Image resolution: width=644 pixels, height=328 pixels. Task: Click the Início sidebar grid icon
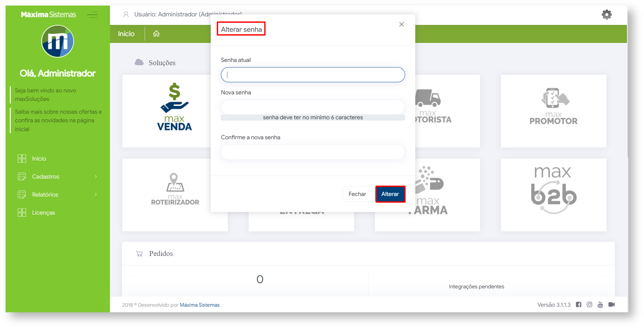(x=22, y=159)
